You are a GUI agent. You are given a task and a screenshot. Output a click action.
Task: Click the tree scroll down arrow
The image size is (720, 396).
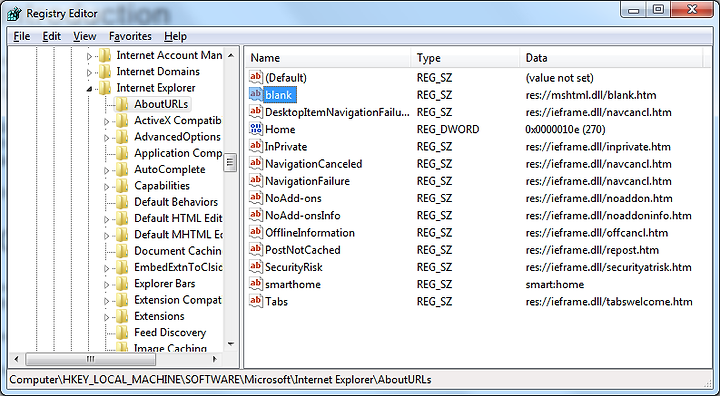231,344
